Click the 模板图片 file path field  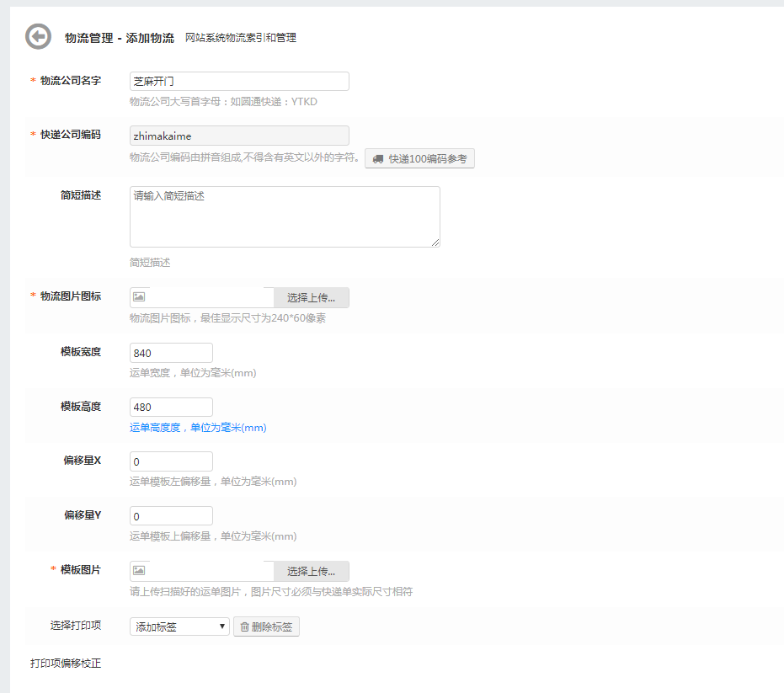(x=211, y=571)
